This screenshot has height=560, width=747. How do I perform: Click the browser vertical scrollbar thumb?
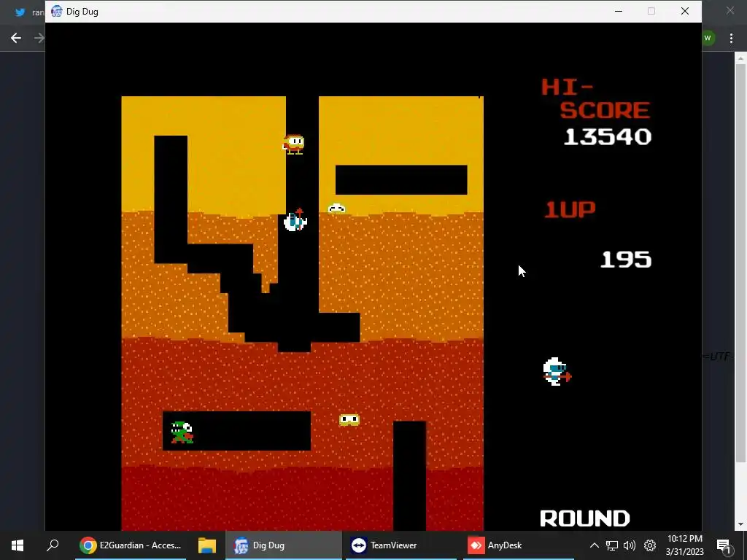tap(740, 262)
